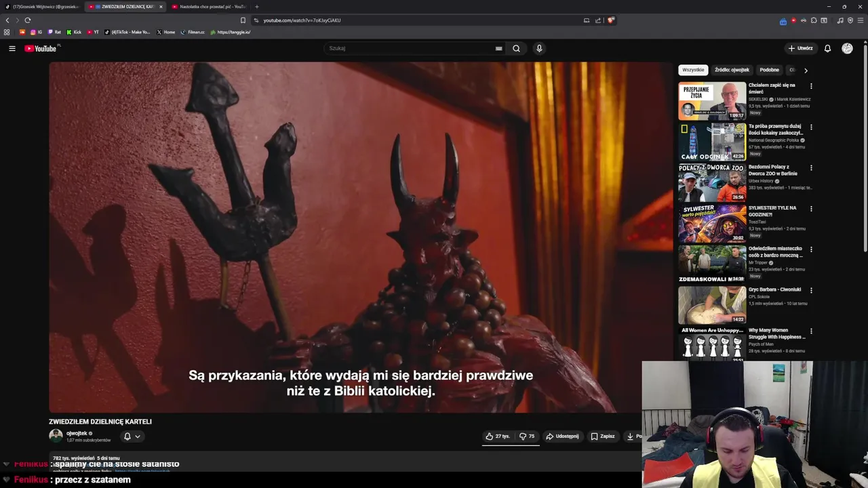
Task: Open the apps grid bookmark icon
Action: 7,32
